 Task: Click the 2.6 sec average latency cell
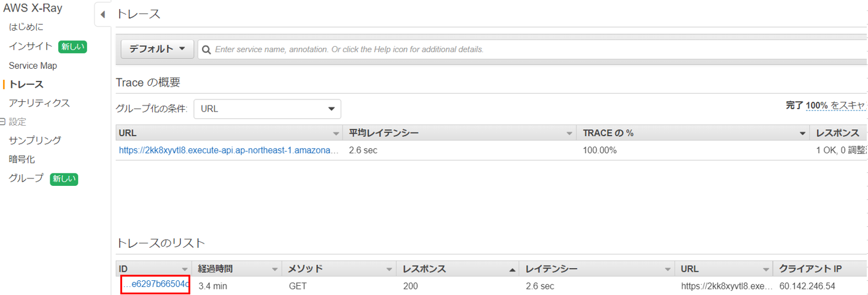[x=363, y=150]
